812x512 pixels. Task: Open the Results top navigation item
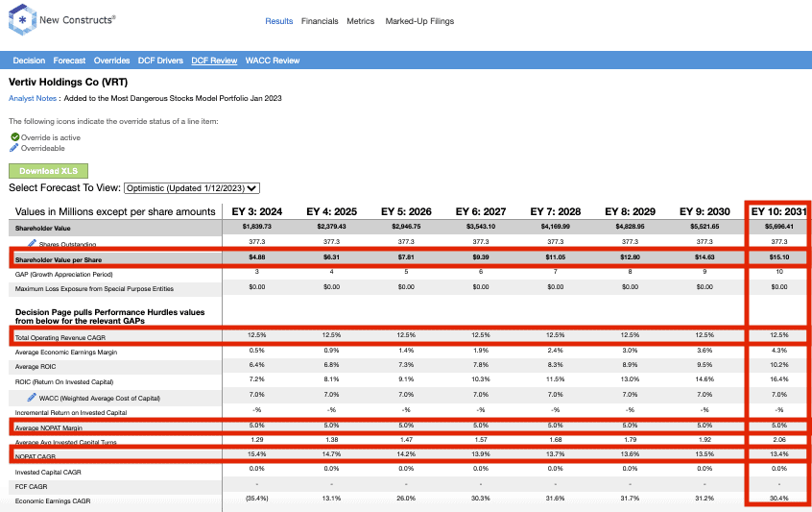[x=279, y=21]
